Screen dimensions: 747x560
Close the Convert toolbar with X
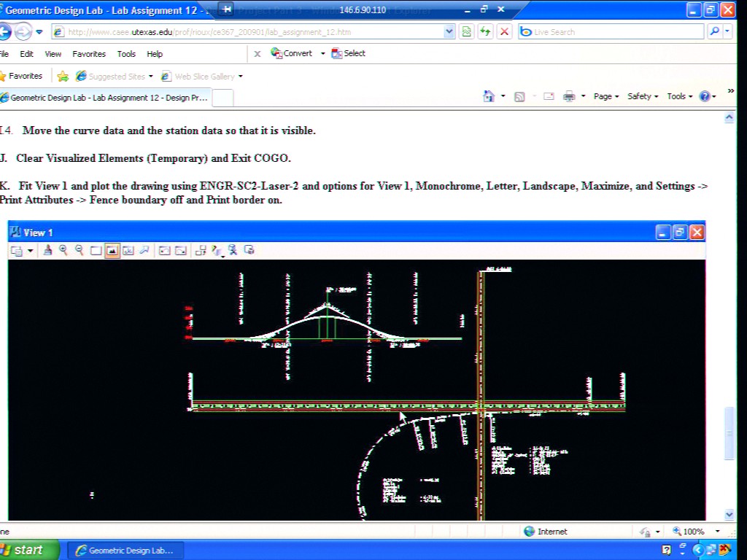258,54
